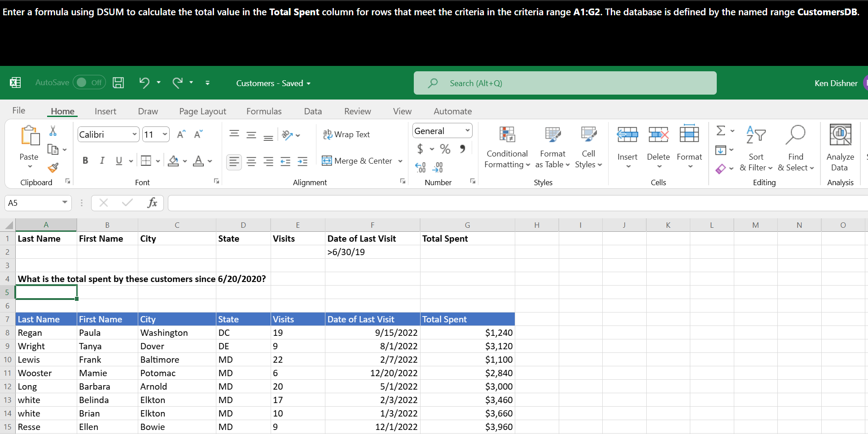
Task: Apply Font Color red A
Action: click(x=198, y=161)
